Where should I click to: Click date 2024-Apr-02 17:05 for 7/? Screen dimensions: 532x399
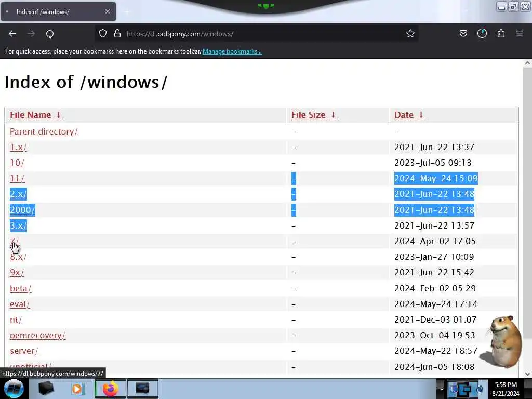point(435,241)
